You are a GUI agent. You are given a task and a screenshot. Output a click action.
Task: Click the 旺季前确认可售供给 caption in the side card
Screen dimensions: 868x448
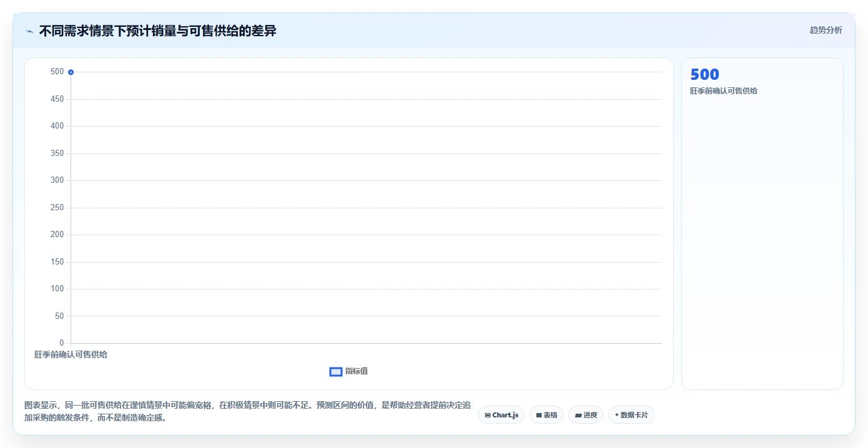coord(724,91)
